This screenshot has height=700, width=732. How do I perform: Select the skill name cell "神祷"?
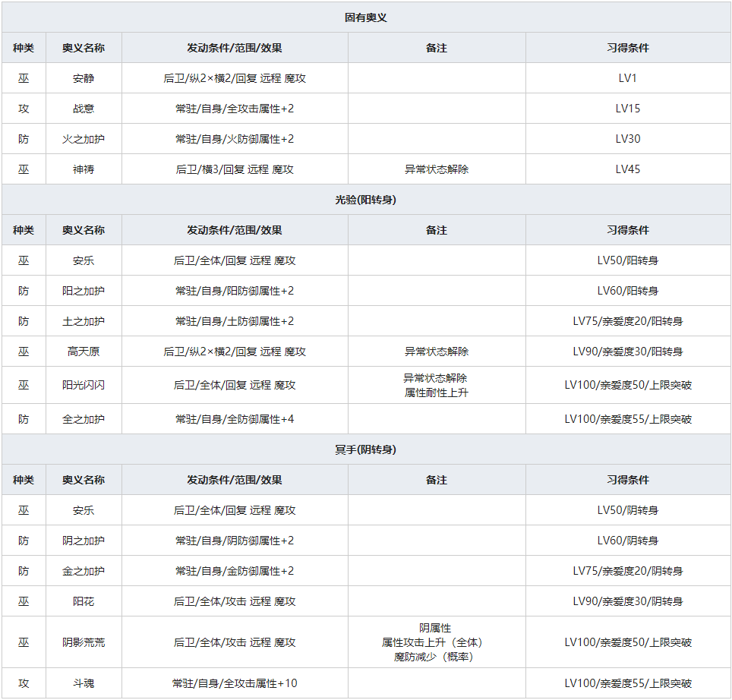tap(84, 169)
